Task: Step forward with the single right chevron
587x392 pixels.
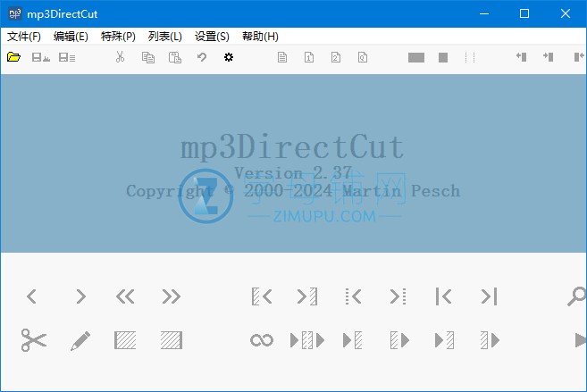Action: pyautogui.click(x=81, y=296)
